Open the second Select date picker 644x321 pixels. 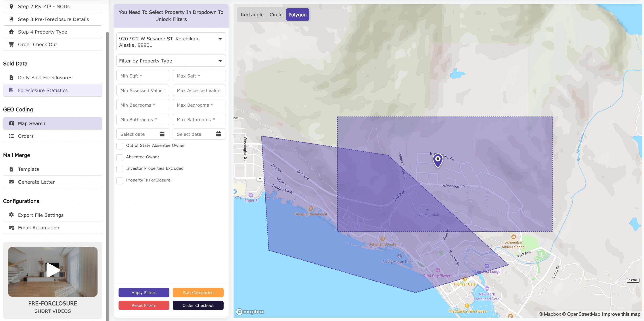pyautogui.click(x=218, y=134)
